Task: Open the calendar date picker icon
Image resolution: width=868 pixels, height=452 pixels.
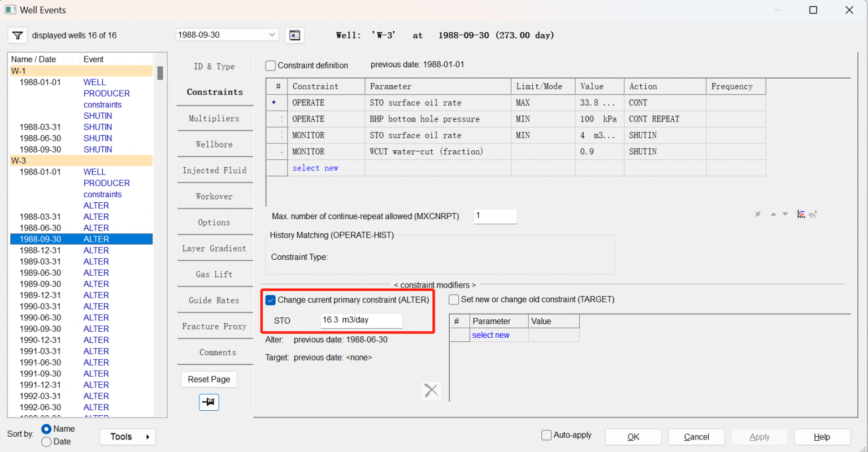Action: coord(294,35)
